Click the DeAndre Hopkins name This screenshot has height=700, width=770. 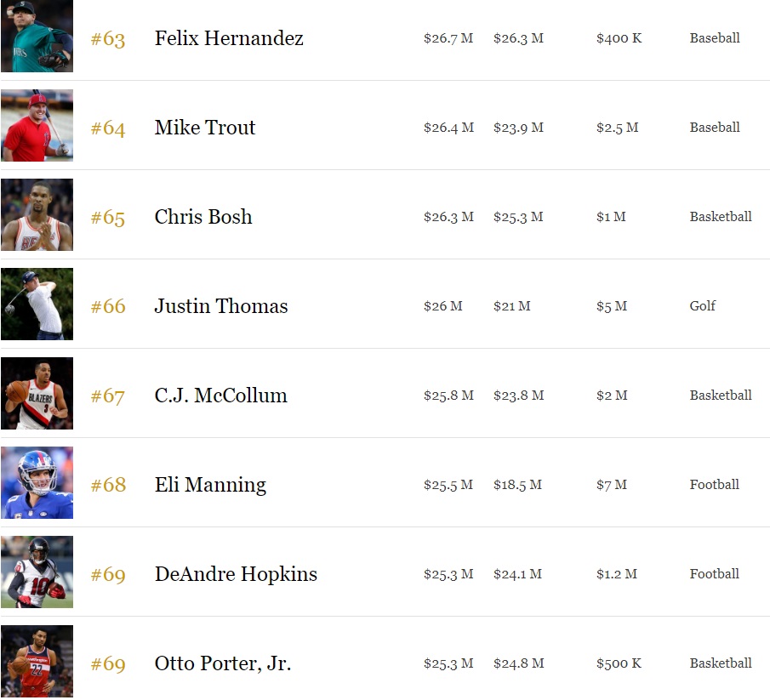236,574
